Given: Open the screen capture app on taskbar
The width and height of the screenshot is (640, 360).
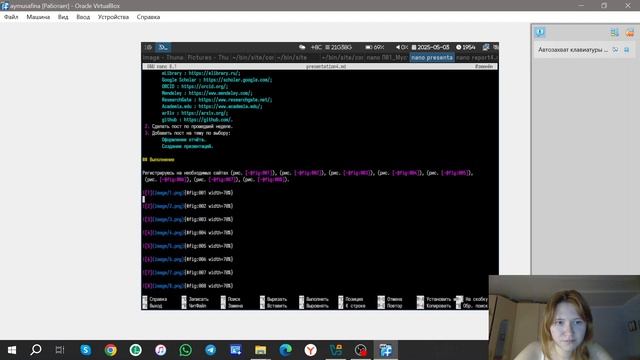Looking at the screenshot, I should (236, 350).
